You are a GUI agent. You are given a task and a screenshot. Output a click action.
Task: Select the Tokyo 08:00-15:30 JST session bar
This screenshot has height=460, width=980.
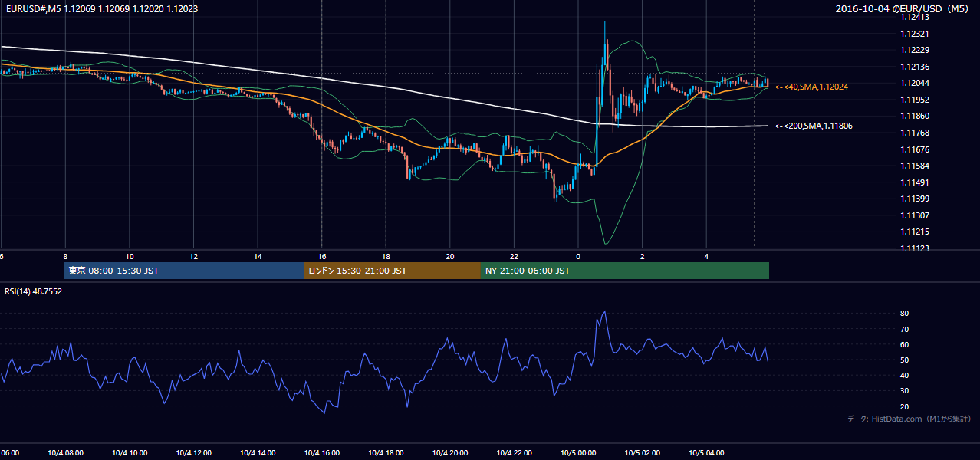[x=184, y=271]
